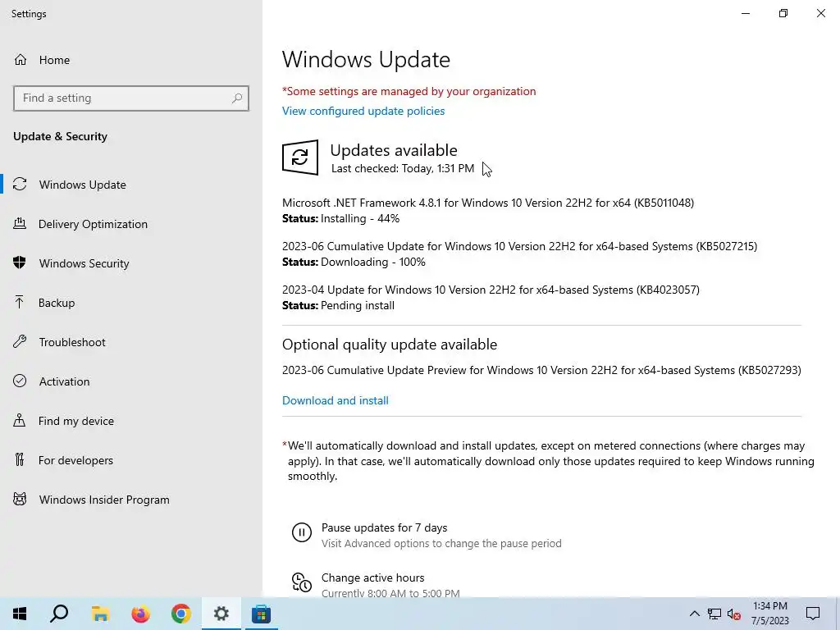Click the Windows Update page title

click(366, 59)
